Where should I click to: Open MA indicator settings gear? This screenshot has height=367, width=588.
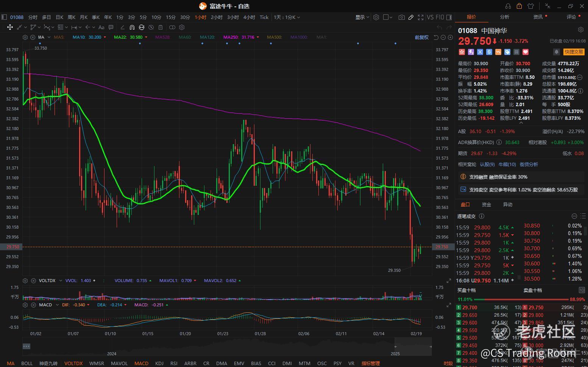click(x=25, y=37)
